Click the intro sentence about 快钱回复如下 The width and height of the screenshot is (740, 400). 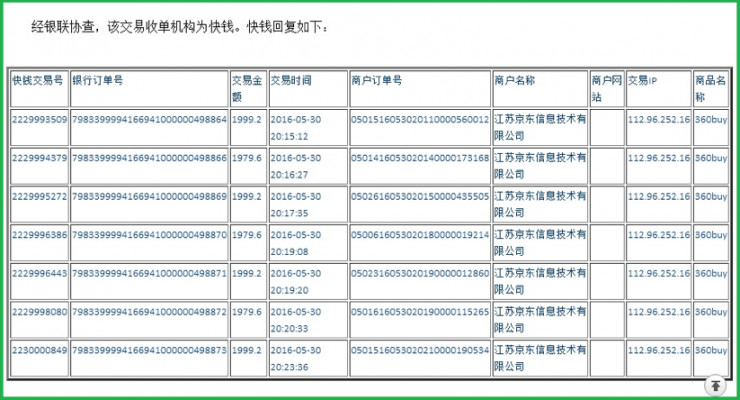point(179,27)
